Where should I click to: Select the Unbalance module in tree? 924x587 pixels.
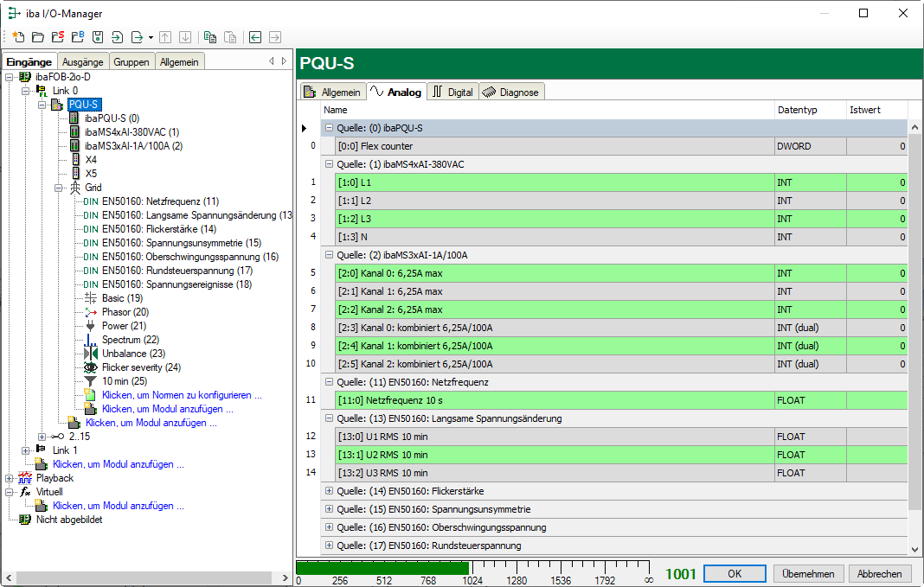[x=133, y=354]
